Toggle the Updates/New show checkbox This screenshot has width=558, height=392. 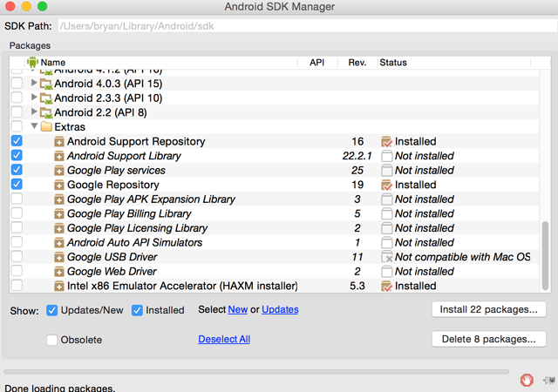tap(52, 310)
